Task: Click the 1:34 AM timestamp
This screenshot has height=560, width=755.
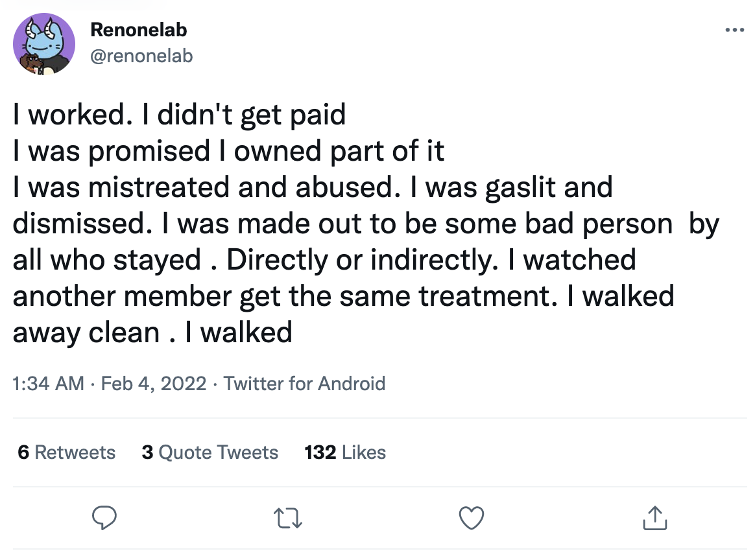Action: (x=48, y=384)
